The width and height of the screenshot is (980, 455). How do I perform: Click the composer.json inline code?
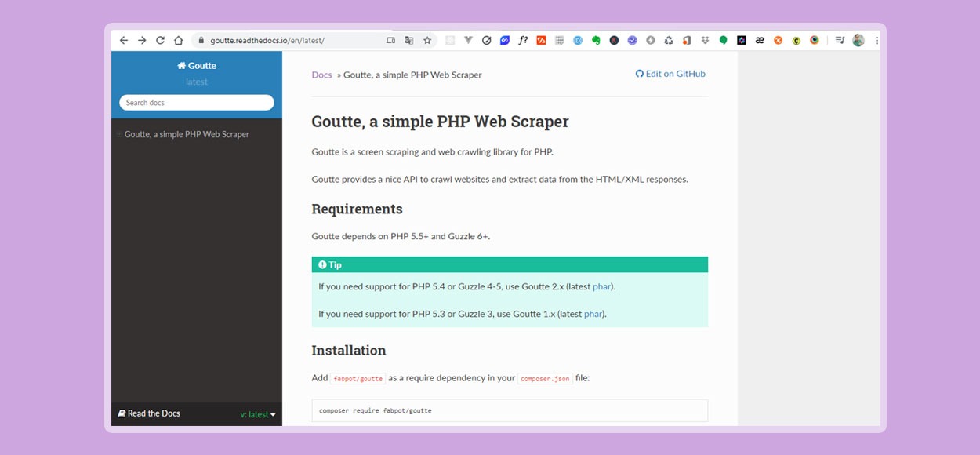[545, 378]
